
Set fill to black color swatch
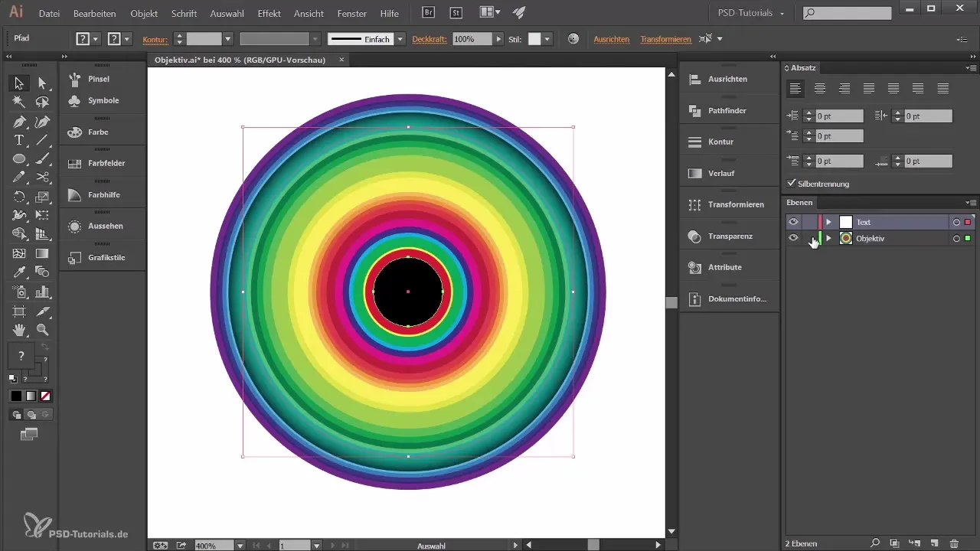[16, 396]
